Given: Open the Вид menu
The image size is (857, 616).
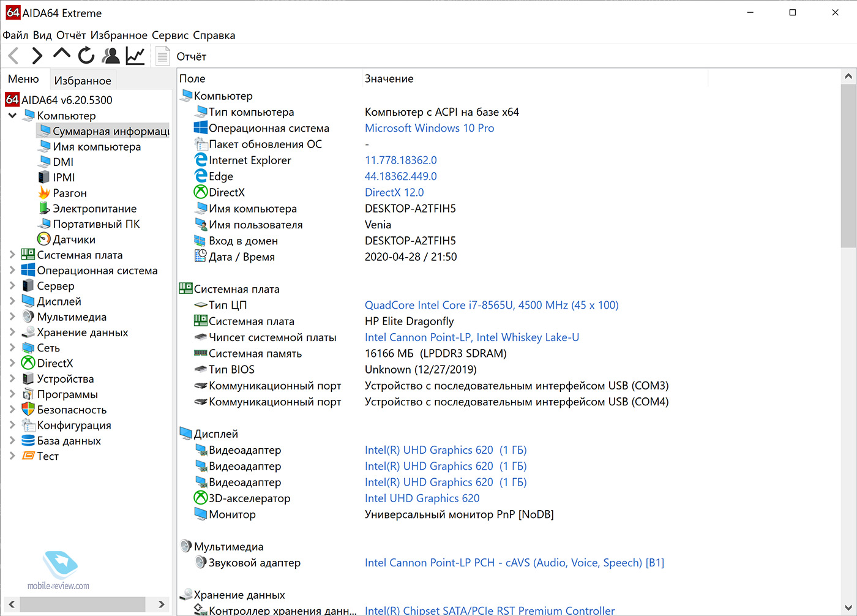Looking at the screenshot, I should coord(42,35).
